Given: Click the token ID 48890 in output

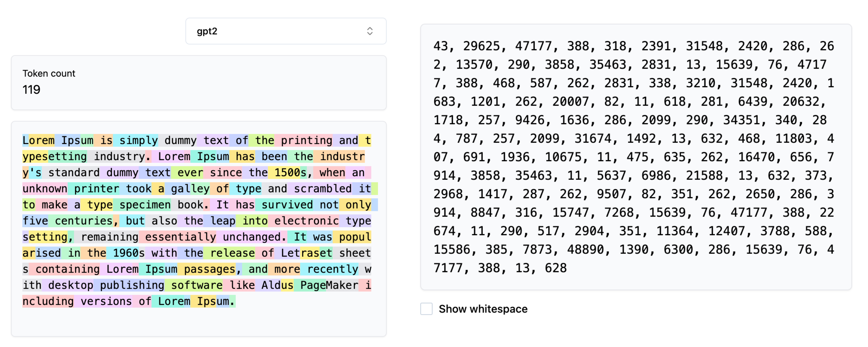Looking at the screenshot, I should [585, 249].
